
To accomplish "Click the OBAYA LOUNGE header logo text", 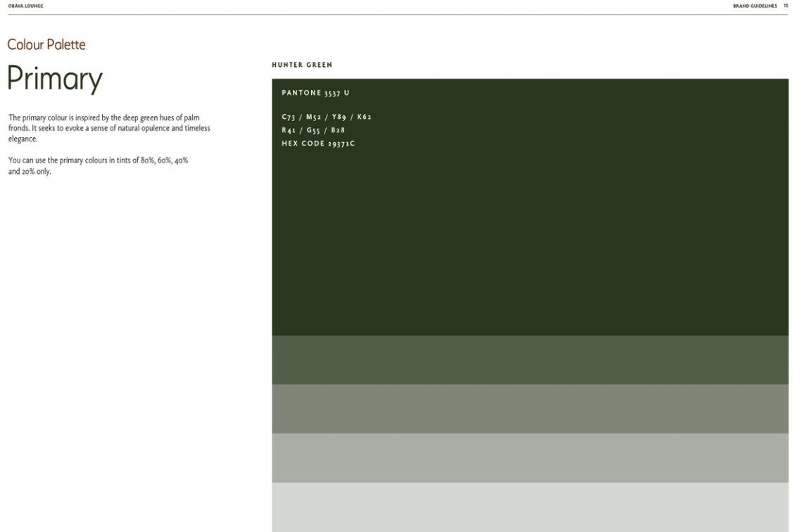I will coord(25,6).
